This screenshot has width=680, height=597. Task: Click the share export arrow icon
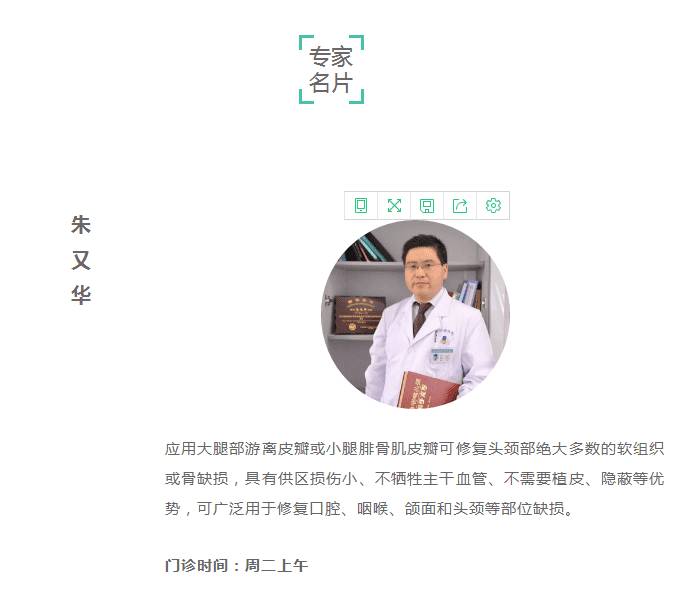[460, 206]
